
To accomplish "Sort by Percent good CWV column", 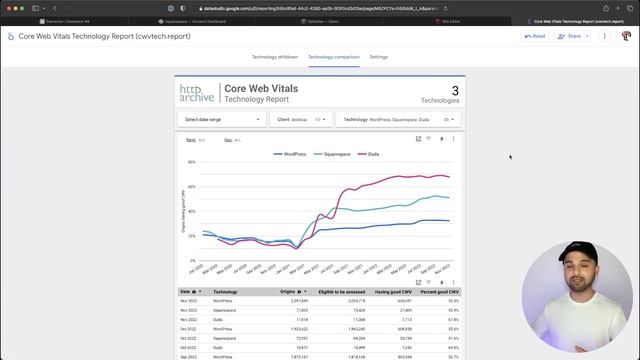I will pos(440,292).
